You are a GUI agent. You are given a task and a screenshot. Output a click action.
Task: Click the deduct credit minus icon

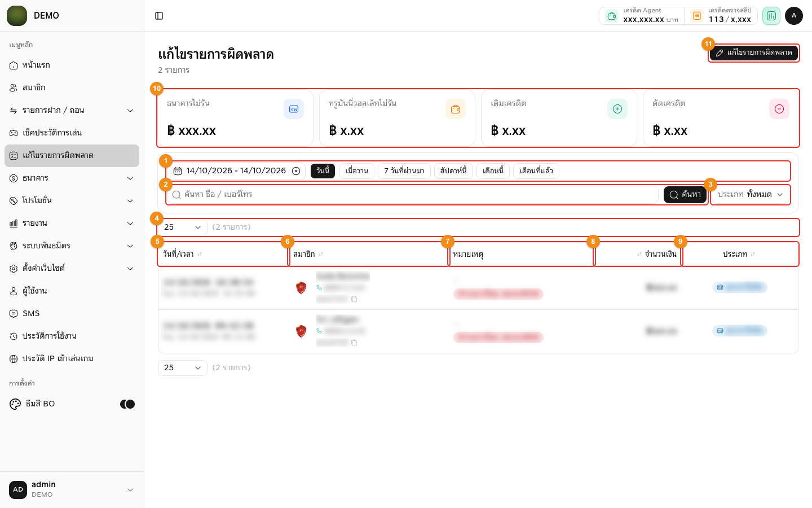(x=779, y=109)
